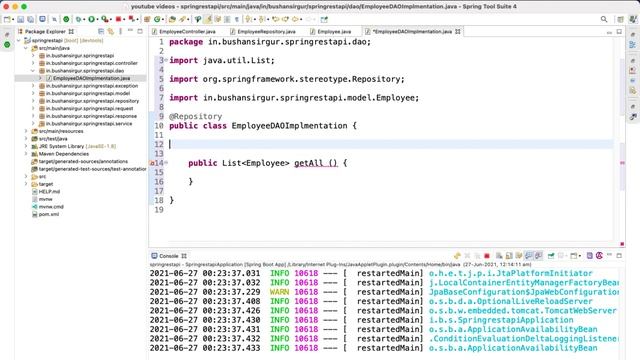Place cursor on blank line 12
Image resolution: width=640 pixels, height=360 pixels.
tap(391, 144)
